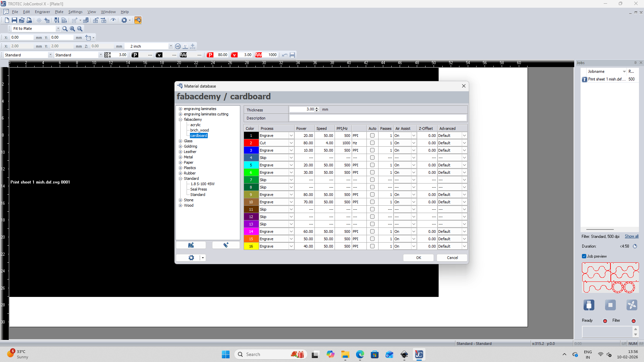This screenshot has height=362, width=644.
Task: Click the Print toolbar icon
Action: [29, 20]
